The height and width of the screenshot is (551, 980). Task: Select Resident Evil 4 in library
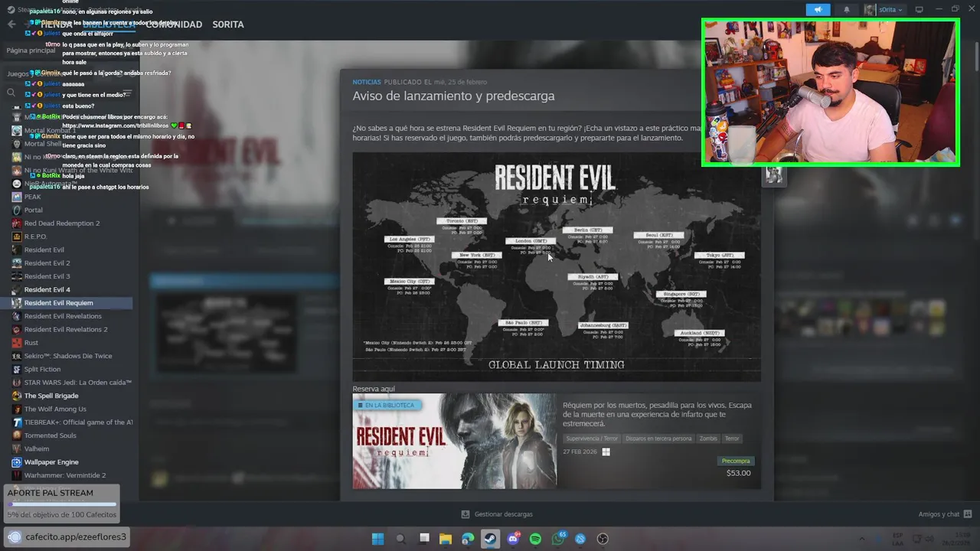(47, 289)
